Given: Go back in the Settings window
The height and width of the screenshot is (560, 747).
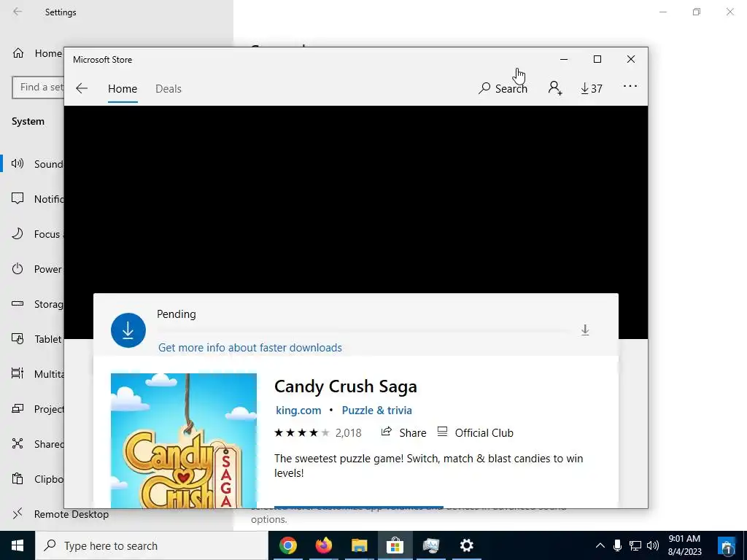Looking at the screenshot, I should (x=18, y=12).
